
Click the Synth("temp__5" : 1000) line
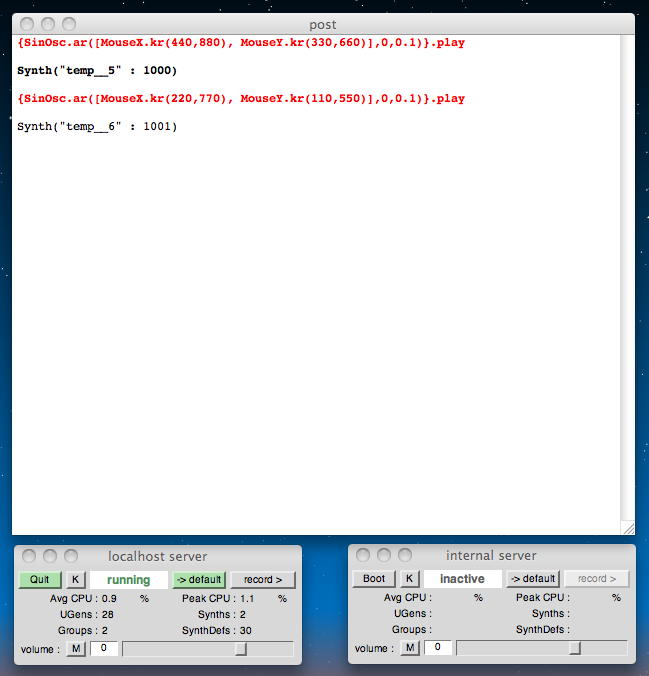(x=97, y=71)
